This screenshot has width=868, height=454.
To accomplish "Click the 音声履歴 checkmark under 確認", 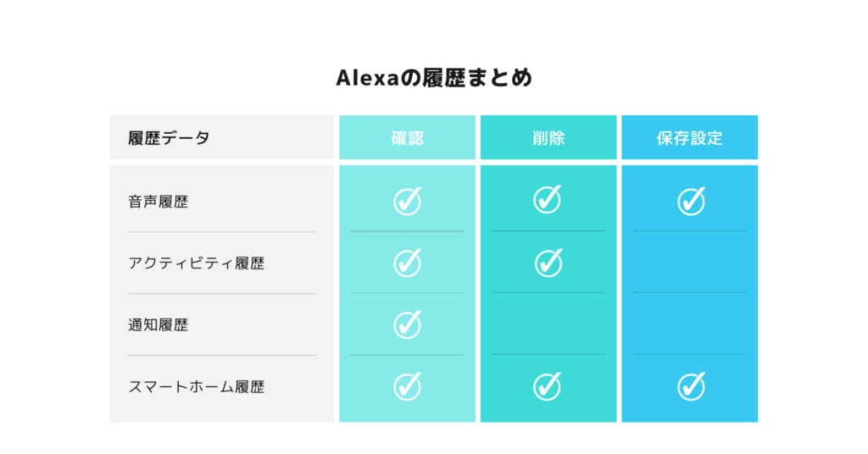I will (x=408, y=201).
